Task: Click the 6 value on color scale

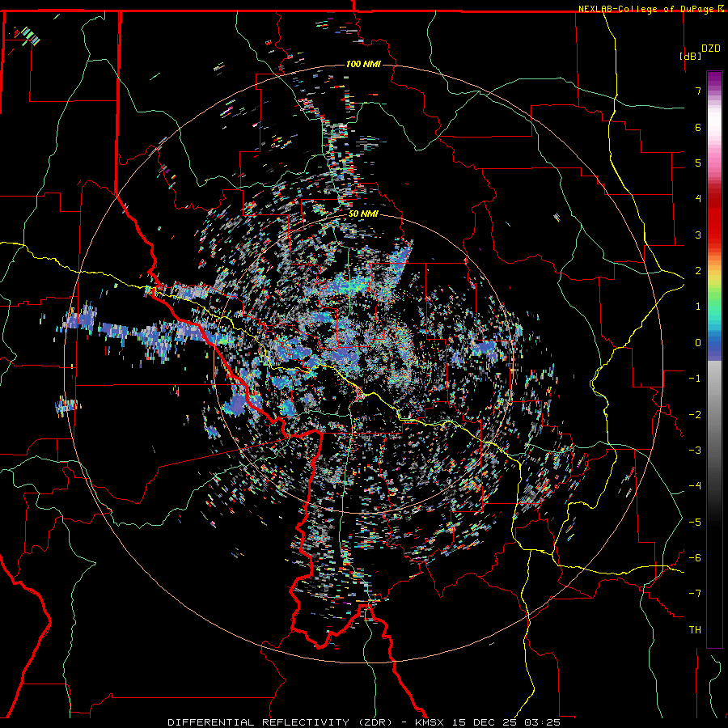Action: [698, 127]
